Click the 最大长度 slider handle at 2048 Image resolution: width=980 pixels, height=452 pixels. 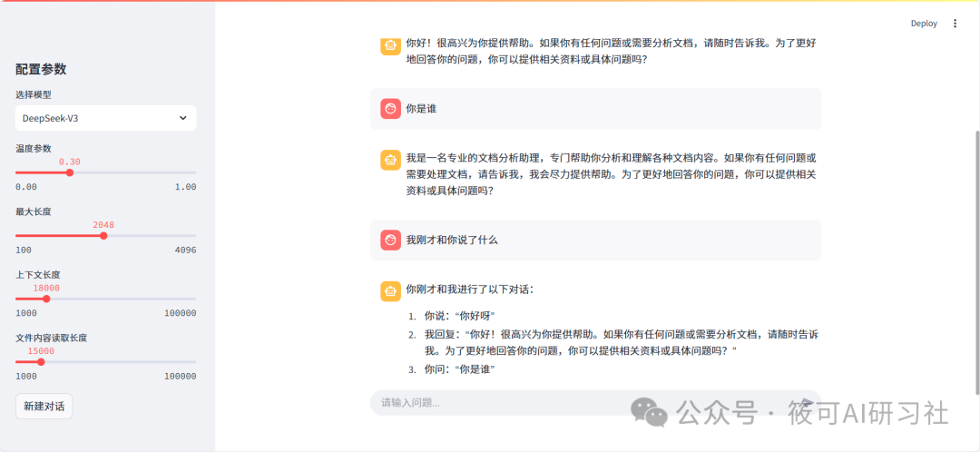[103, 236]
